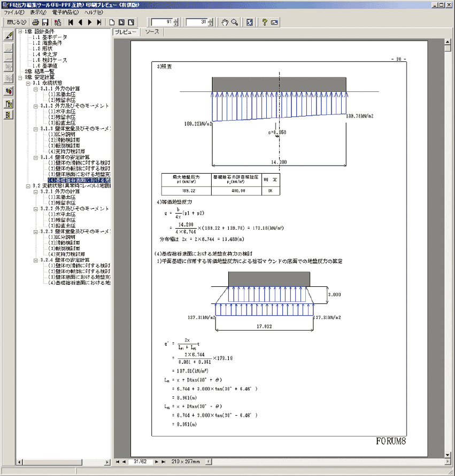Collapse the 3.2.4 壁体の安定計算 node
This screenshot has width=455, height=476.
(x=36, y=260)
